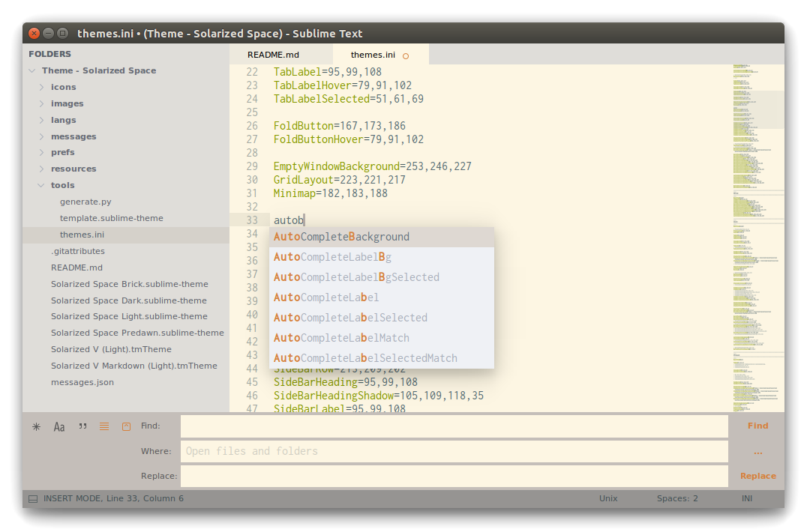Open Solarized V (Light).tmTheme
Image resolution: width=810 pixels, height=532 pixels.
pos(111,349)
